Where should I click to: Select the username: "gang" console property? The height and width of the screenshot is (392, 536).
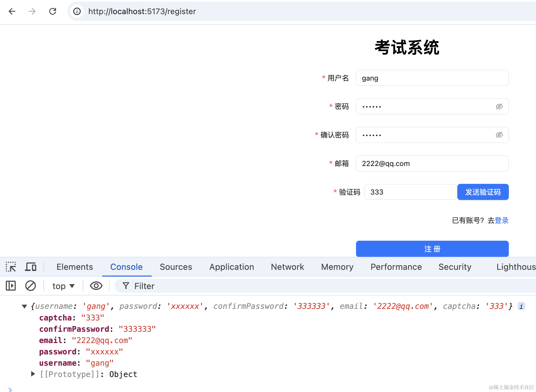coord(76,363)
